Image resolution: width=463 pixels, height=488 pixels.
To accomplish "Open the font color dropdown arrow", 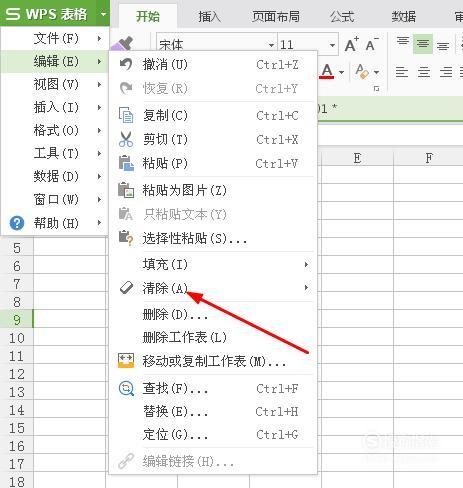I will pos(341,72).
